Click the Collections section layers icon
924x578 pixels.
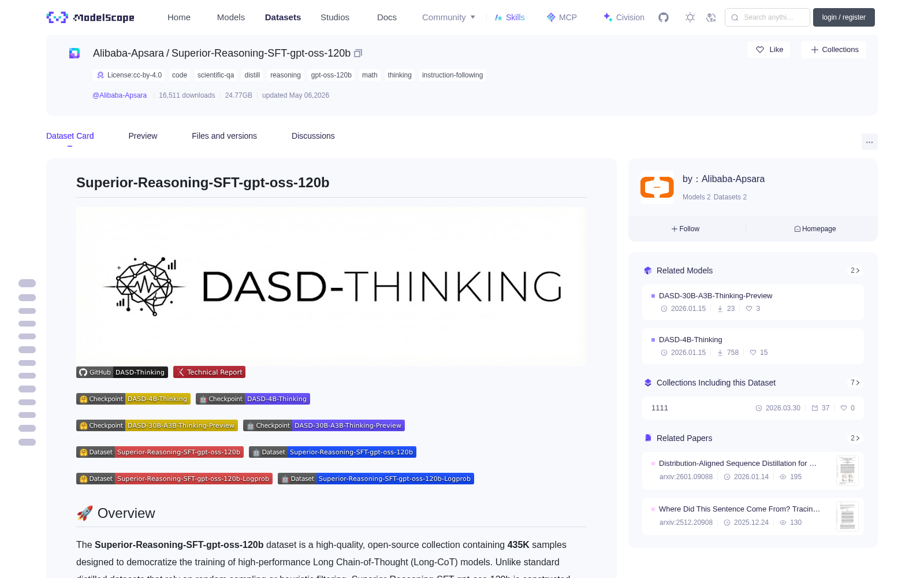648,383
